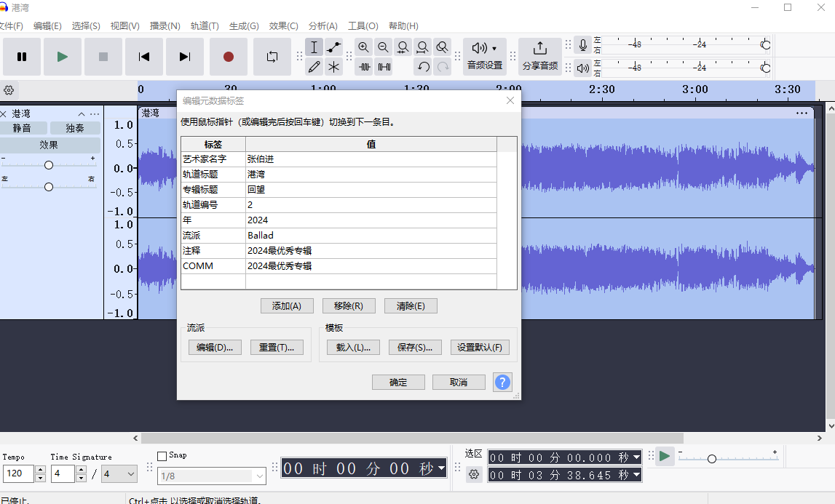
Task: Open the 效果(C) menu
Action: coord(283,26)
